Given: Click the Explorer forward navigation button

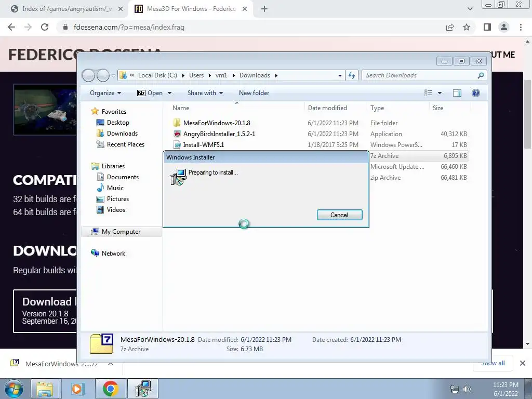Looking at the screenshot, I should click(x=103, y=75).
